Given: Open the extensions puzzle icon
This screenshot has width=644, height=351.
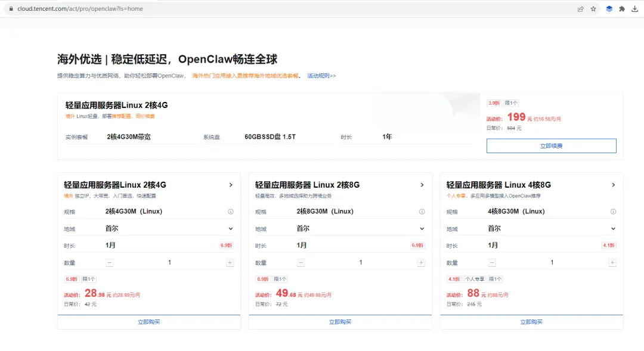Looking at the screenshot, I should coord(622,8).
